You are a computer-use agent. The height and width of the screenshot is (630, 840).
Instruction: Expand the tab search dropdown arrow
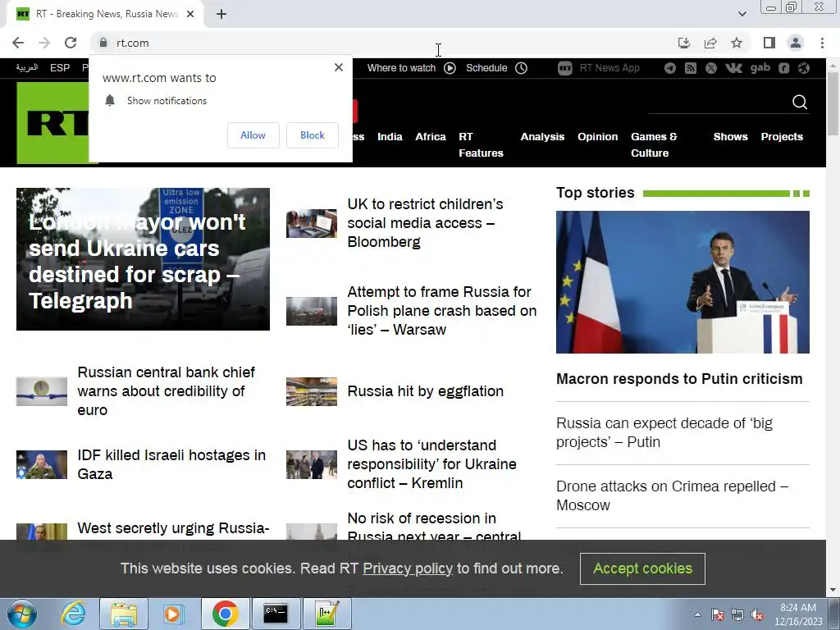coord(742,14)
